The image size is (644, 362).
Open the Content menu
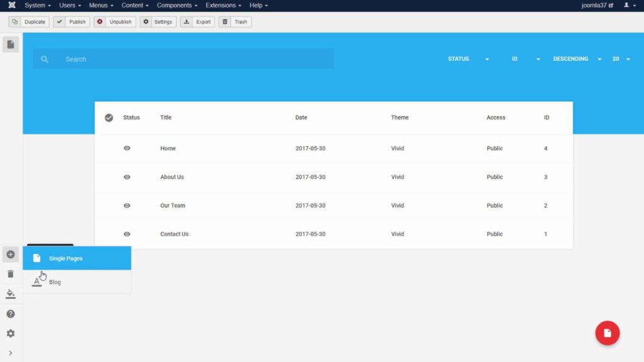pyautogui.click(x=135, y=5)
